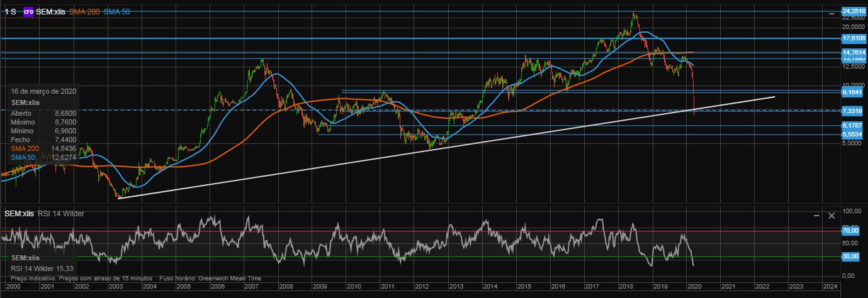868x298 pixels.
Task: Select the SMA 50 indicator label
Action: click(x=117, y=12)
